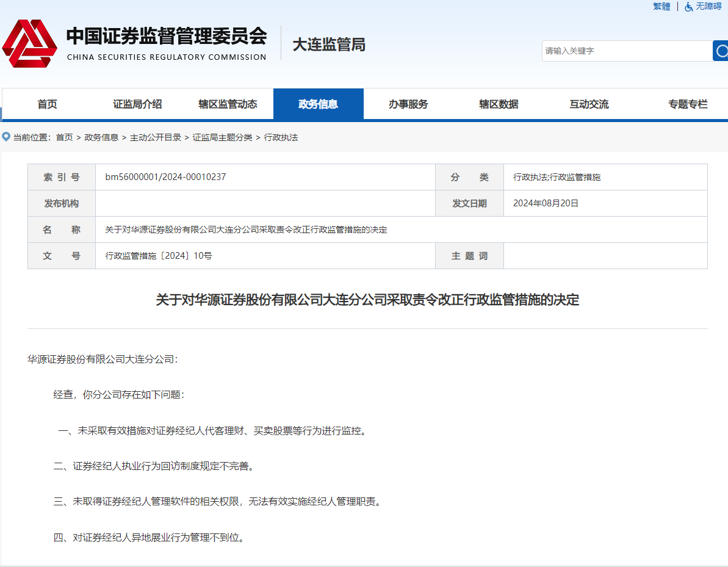Open the 互动交流 navigation item

tap(589, 104)
